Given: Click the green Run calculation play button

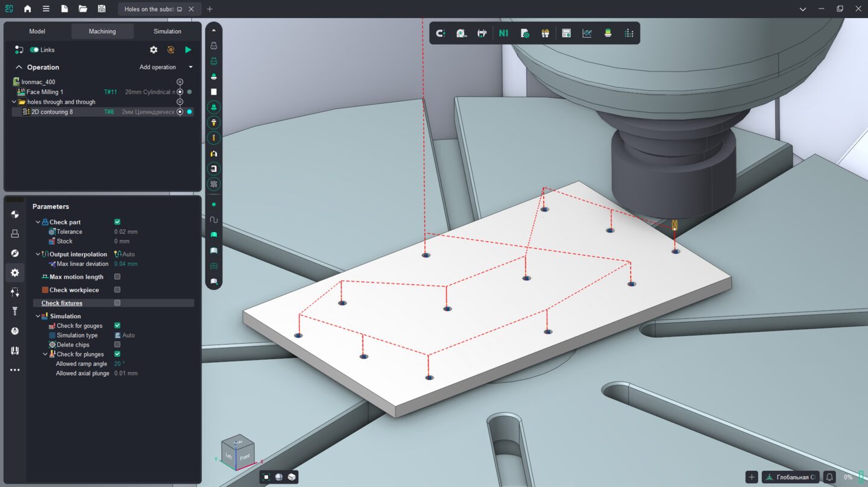Looking at the screenshot, I should (188, 50).
